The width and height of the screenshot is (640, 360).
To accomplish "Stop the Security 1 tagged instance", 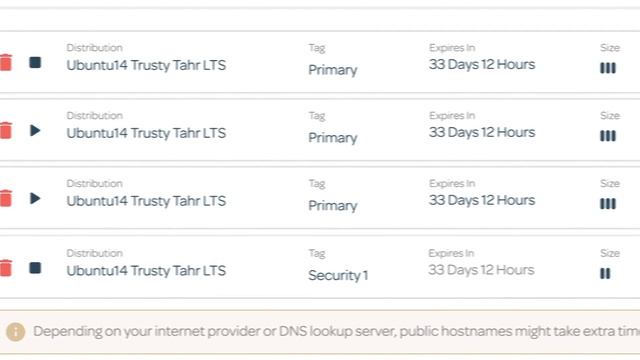I will point(35,268).
